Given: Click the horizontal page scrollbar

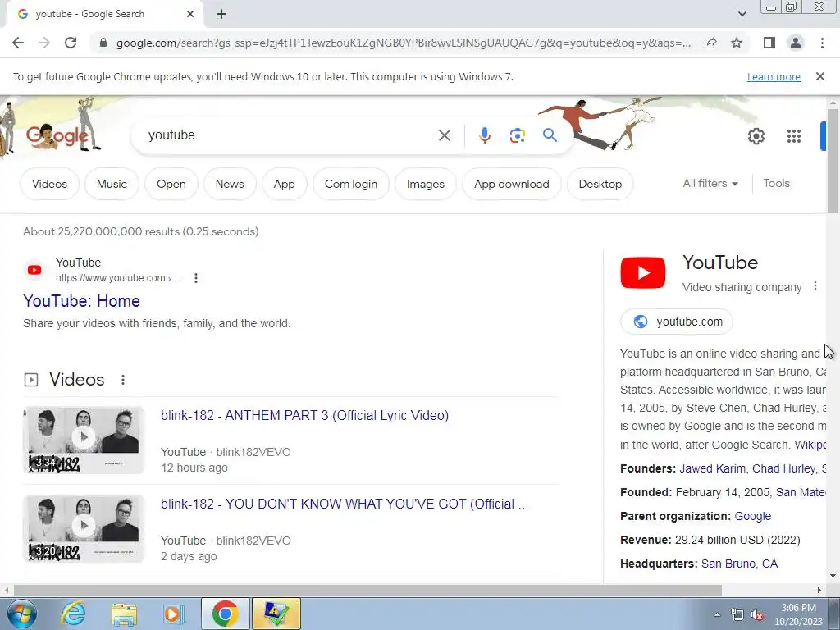Looking at the screenshot, I should click(367, 590).
